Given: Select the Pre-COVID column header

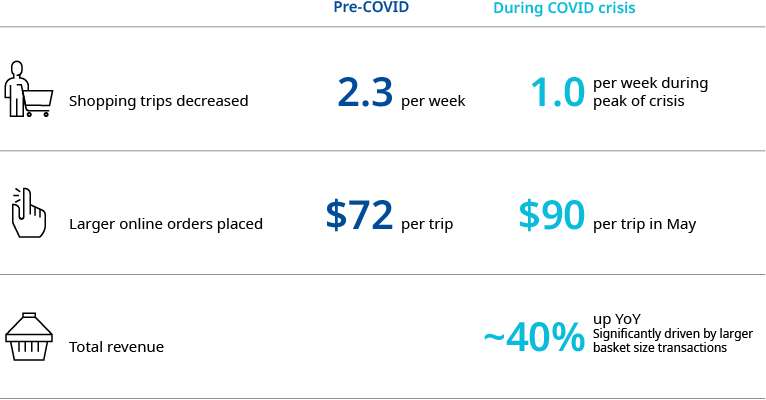Looking at the screenshot, I should (371, 8).
